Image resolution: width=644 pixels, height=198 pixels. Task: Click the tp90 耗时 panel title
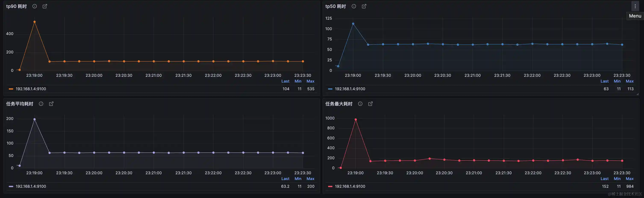[x=16, y=6]
